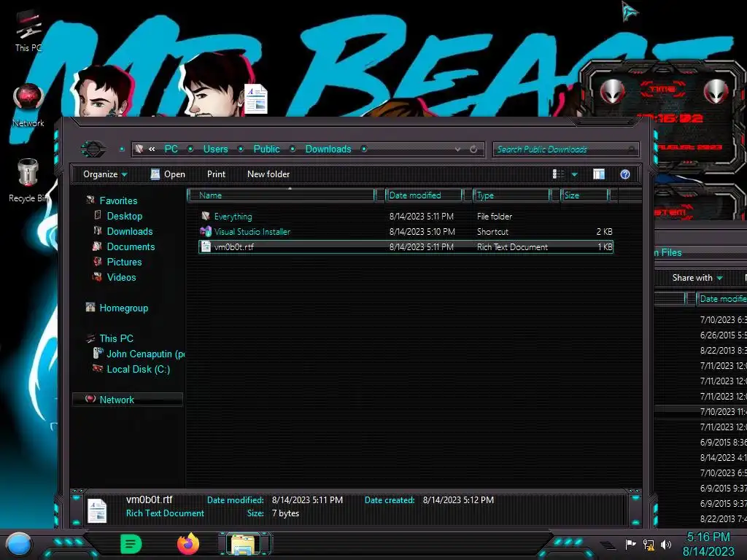
Task: Expand the dot after Public in breadcrumb
Action: coord(293,149)
